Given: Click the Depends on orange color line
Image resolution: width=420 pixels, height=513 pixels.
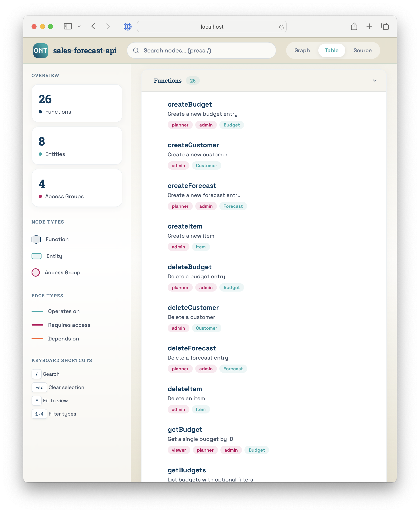Looking at the screenshot, I should coord(37,339).
